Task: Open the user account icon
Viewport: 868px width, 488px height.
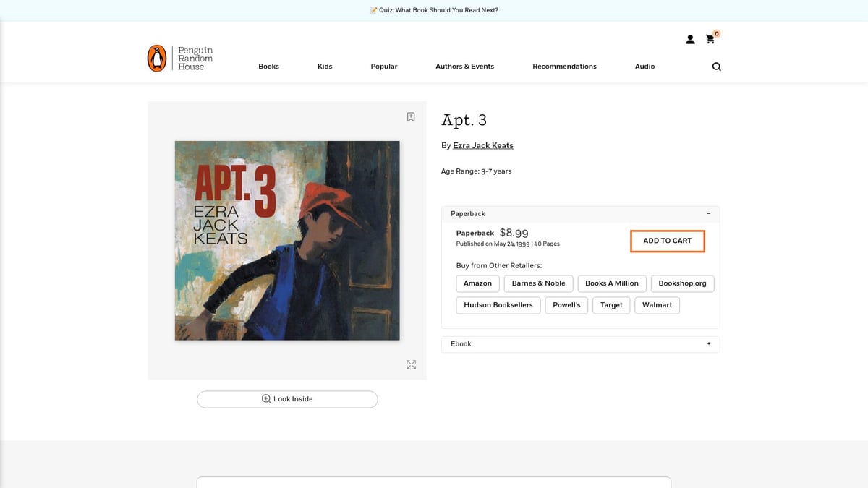Action: [690, 40]
